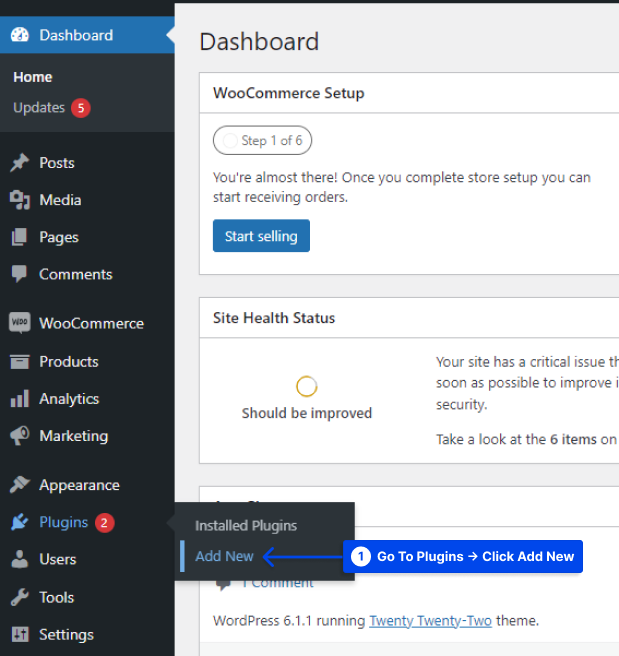Open the Twenty Twenty-Two theme link
This screenshot has width=619, height=656.
pyautogui.click(x=430, y=621)
